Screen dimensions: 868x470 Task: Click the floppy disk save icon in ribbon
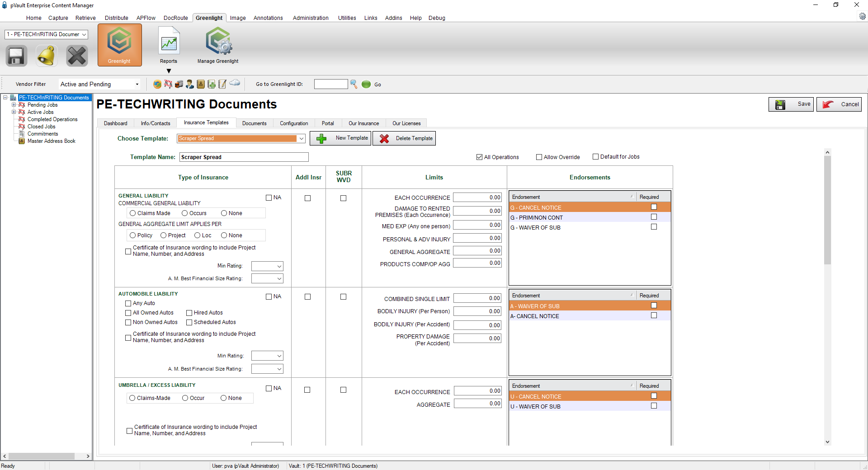[x=16, y=56]
